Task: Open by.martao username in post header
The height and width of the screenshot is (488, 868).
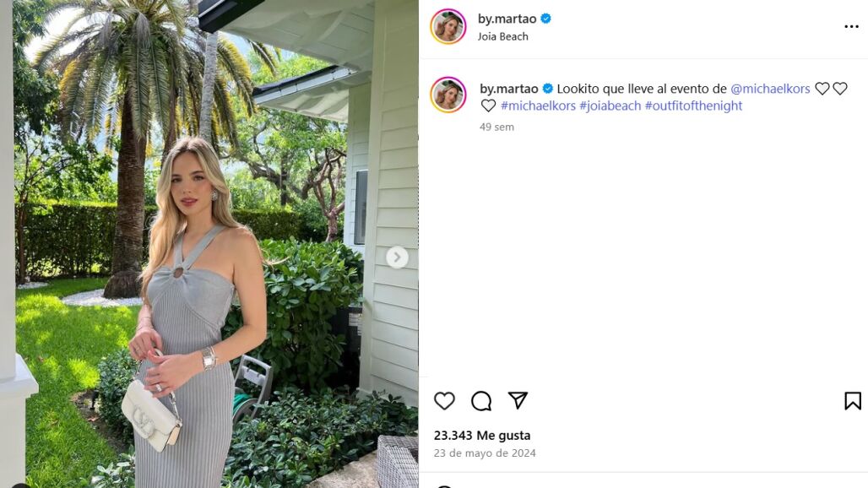Action: tap(507, 19)
